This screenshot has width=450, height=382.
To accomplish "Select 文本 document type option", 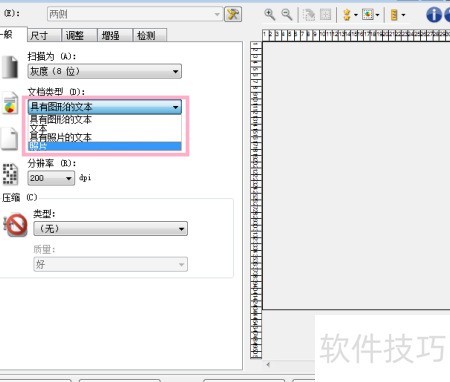I will pos(105,128).
